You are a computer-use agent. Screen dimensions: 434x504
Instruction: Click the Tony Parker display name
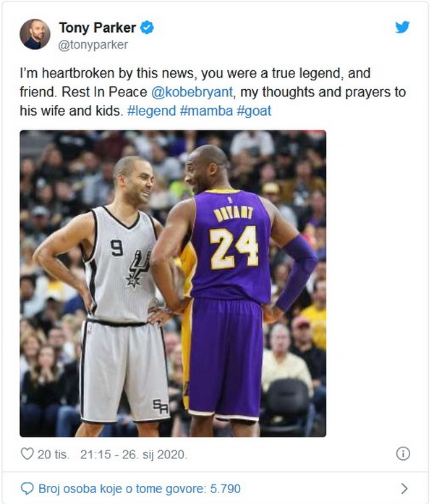98,28
